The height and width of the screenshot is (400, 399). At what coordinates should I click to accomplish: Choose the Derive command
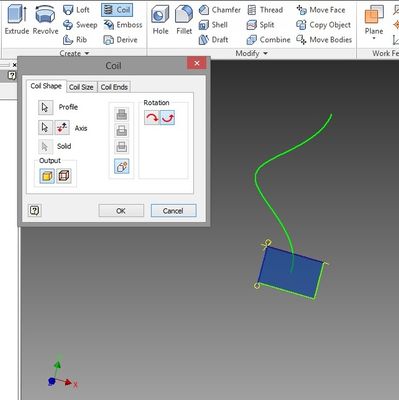point(120,40)
